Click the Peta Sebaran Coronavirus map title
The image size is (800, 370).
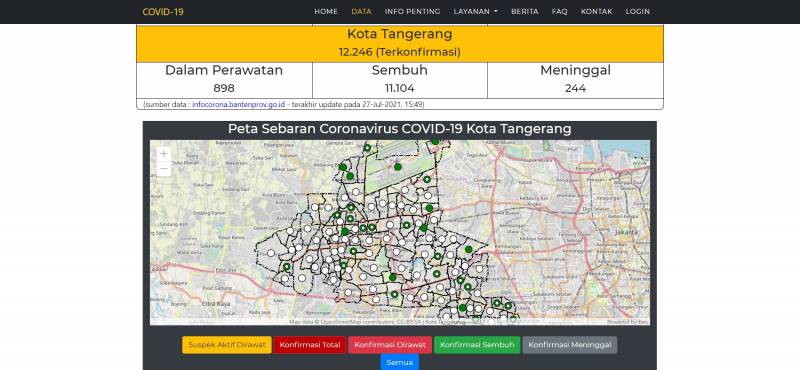[399, 129]
